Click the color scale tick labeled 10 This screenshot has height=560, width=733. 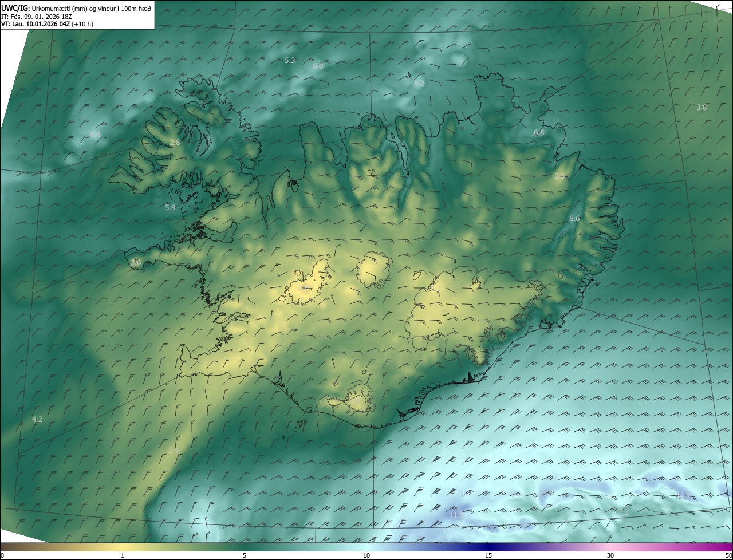click(x=366, y=555)
